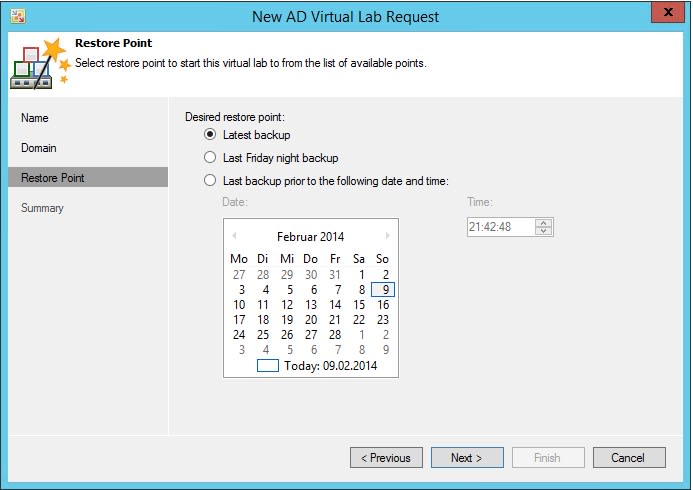The width and height of the screenshot is (693, 490).
Task: Select day 17 in the calendar
Action: [239, 320]
